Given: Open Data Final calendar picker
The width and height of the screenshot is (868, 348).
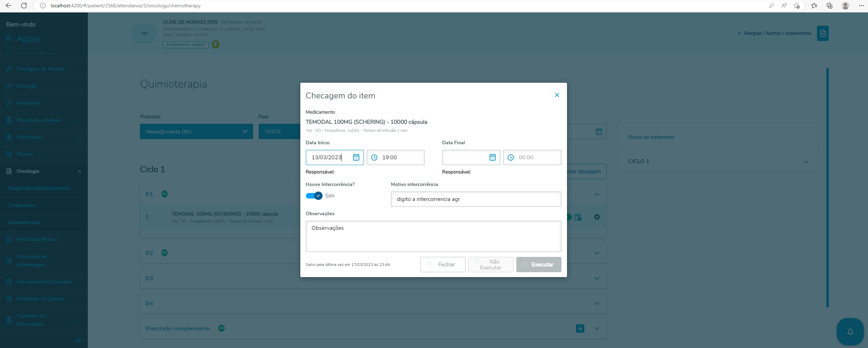Looking at the screenshot, I should coord(493,157).
